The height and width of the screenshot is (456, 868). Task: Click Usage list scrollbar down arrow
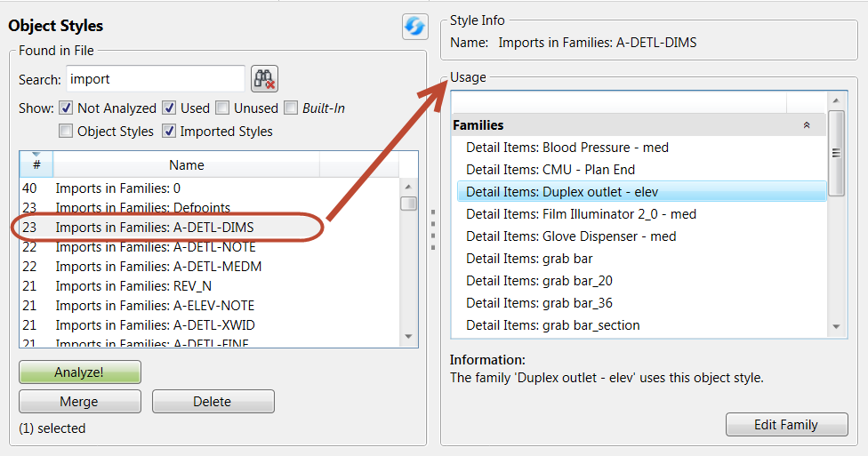click(x=836, y=326)
